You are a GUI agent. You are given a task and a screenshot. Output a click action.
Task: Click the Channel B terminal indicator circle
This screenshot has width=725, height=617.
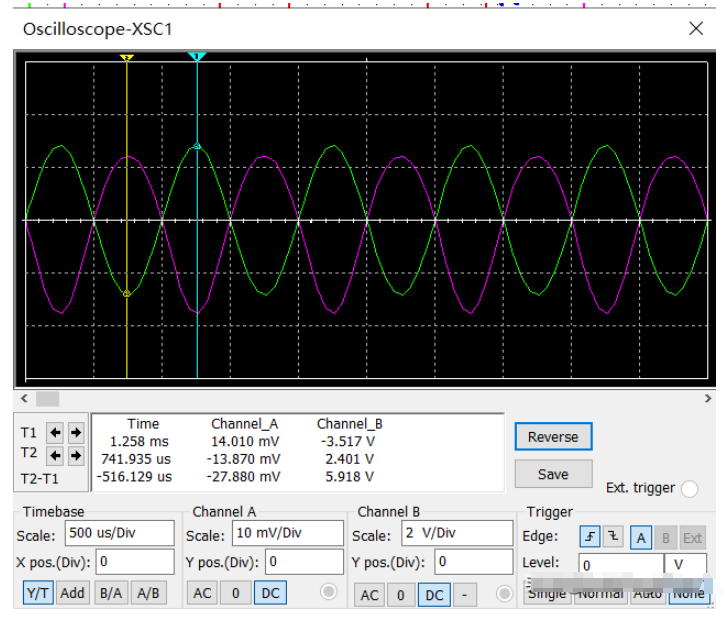coord(504,593)
